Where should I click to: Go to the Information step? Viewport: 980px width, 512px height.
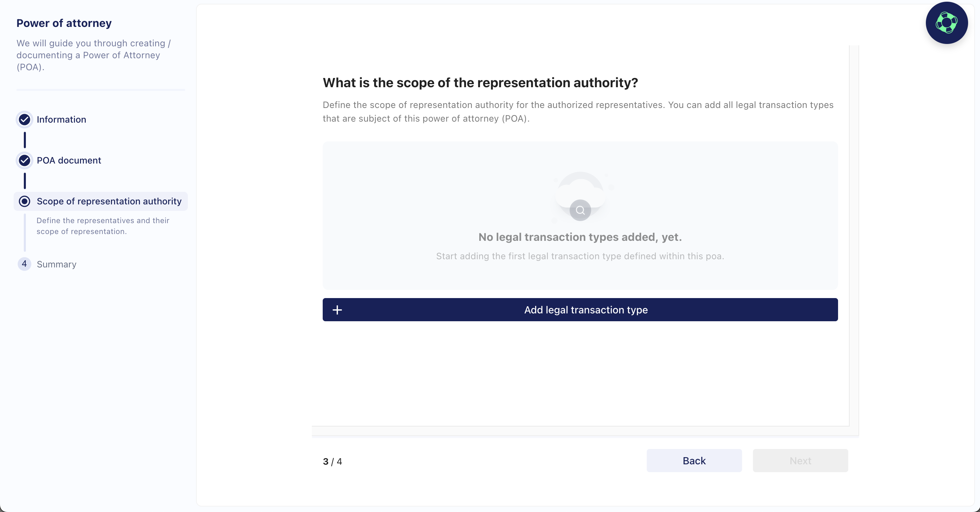[61, 120]
